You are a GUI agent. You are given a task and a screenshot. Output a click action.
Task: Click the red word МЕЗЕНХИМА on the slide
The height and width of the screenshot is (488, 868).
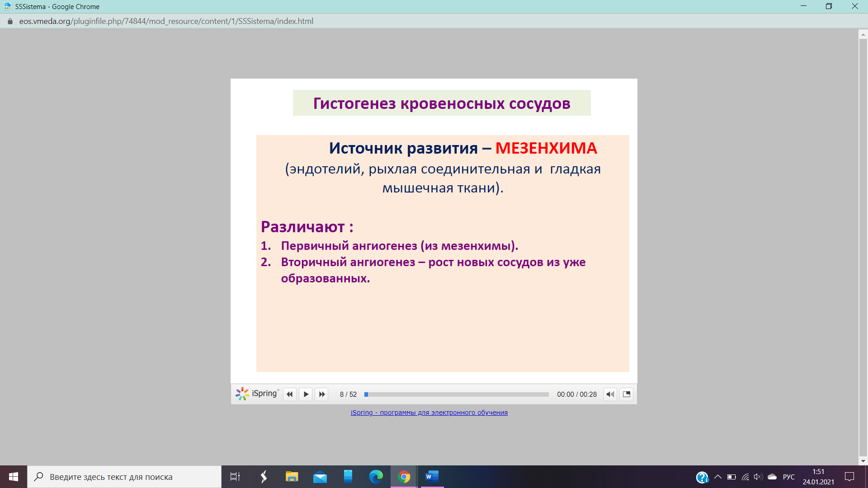pos(546,148)
